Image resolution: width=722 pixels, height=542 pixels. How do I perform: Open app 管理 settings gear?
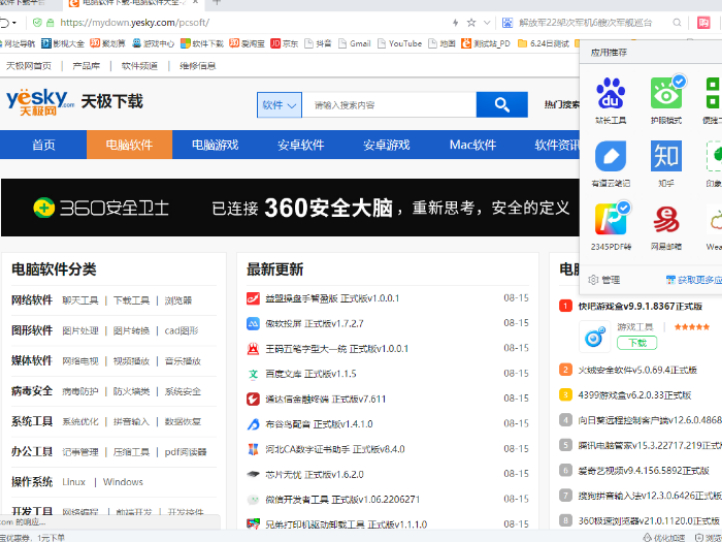click(x=604, y=280)
